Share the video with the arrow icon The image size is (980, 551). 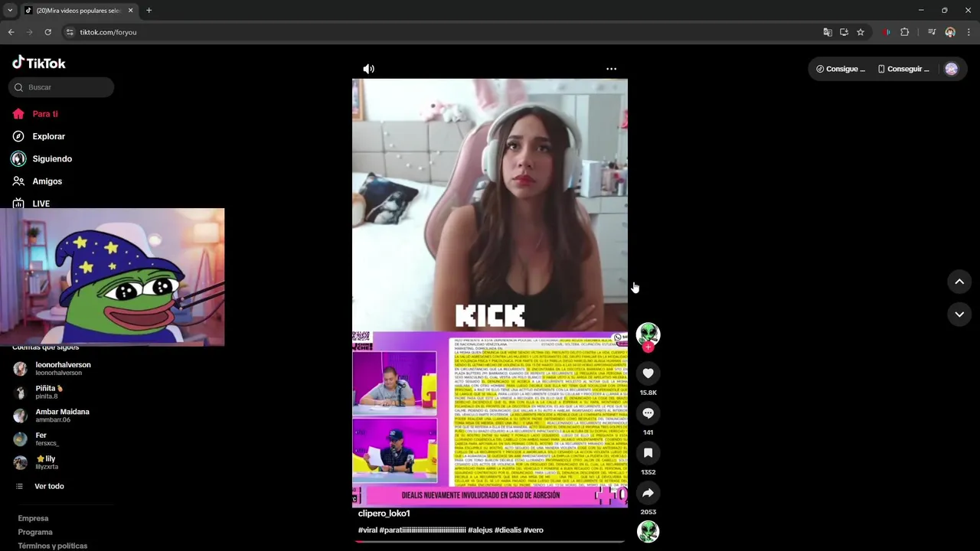point(648,493)
